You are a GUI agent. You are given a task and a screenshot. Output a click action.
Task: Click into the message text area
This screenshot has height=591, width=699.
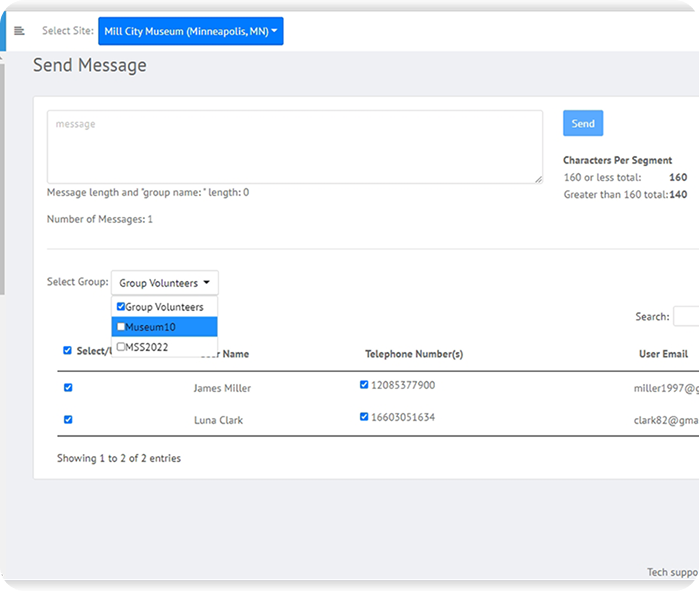pyautogui.click(x=294, y=146)
